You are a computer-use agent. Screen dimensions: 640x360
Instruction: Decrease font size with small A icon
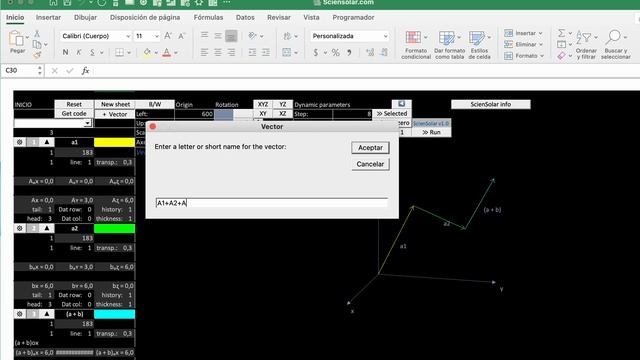tap(182, 36)
